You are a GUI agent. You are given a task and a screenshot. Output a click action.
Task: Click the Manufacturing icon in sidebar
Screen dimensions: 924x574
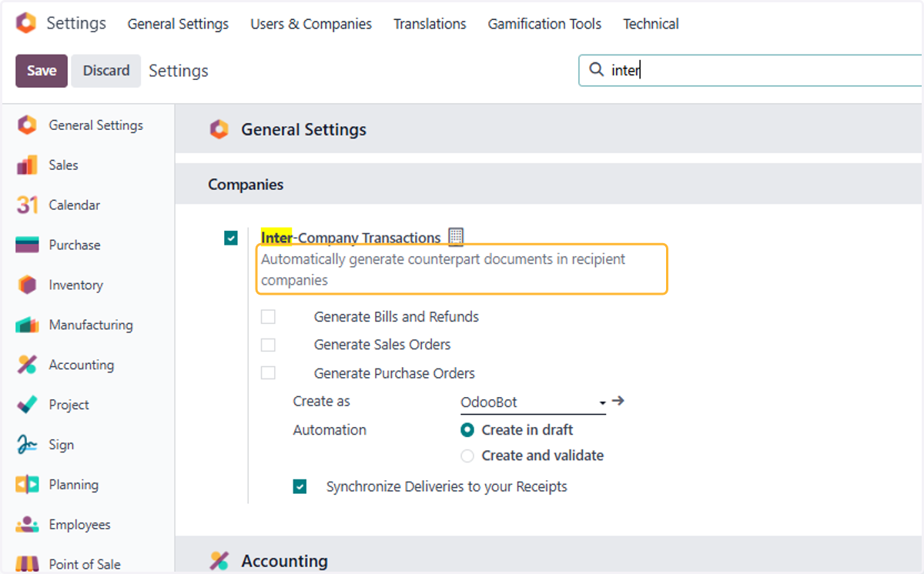click(27, 325)
